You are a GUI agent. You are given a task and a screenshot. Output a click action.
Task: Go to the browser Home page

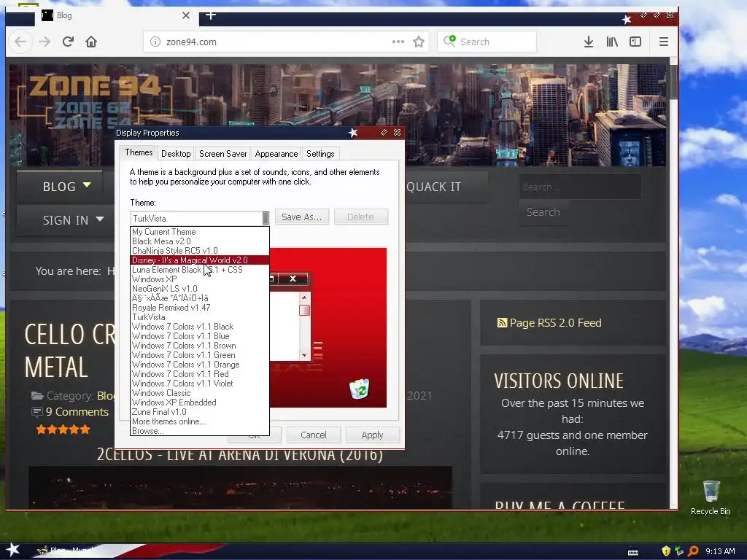pos(91,42)
